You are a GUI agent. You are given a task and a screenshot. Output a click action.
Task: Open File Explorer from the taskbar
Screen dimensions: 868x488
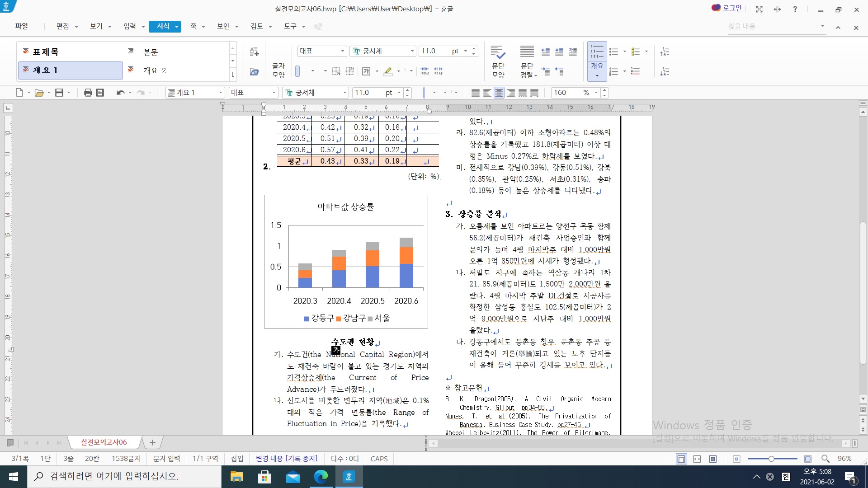click(237, 477)
